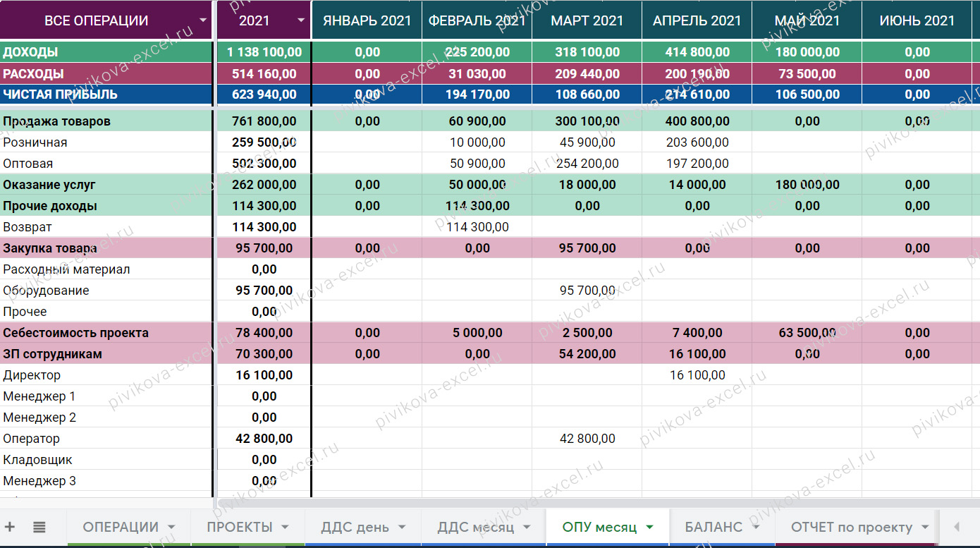This screenshot has height=548, width=980.
Task: Select February Возврат cell 114 300,00
Action: [x=477, y=227]
